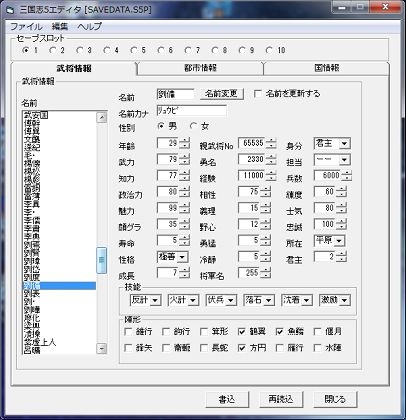
Task: Open the ファイル menu
Action: pyautogui.click(x=26, y=26)
